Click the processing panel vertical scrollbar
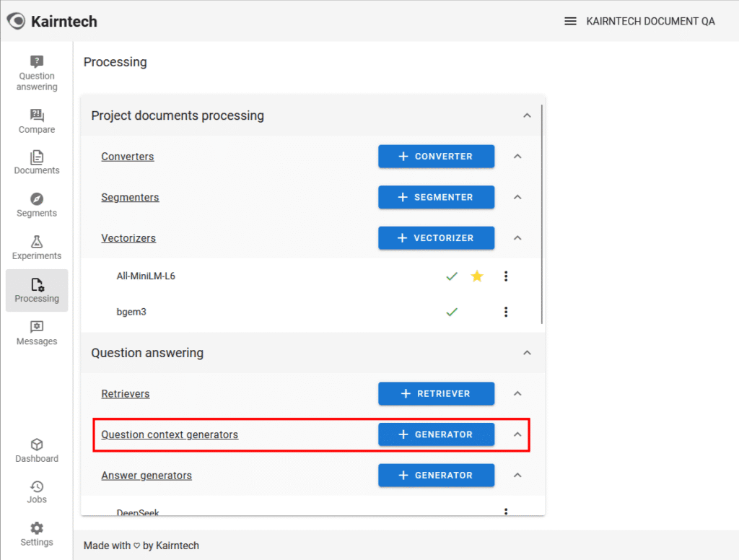 tap(542, 216)
